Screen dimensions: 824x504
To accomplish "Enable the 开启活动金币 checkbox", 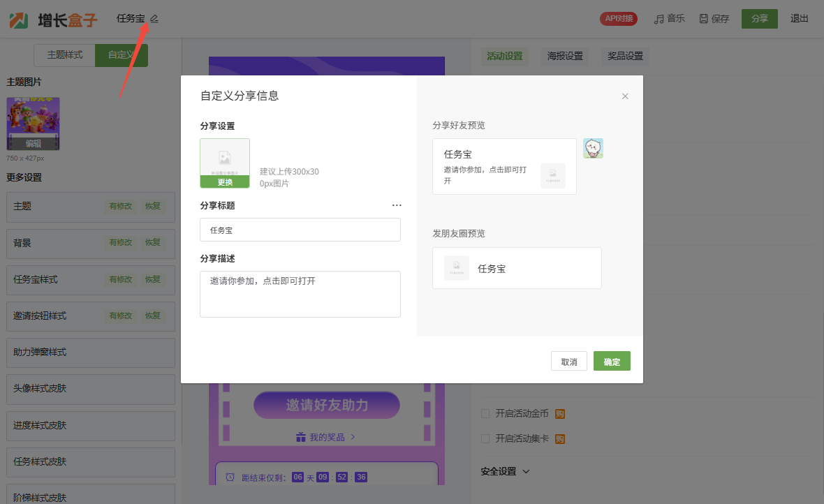I will pos(485,414).
